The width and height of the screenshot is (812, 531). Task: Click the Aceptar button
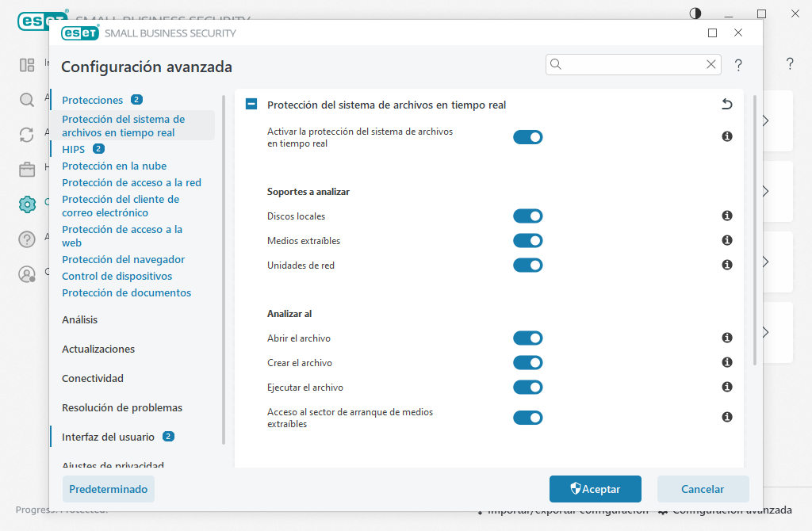pyautogui.click(x=595, y=489)
